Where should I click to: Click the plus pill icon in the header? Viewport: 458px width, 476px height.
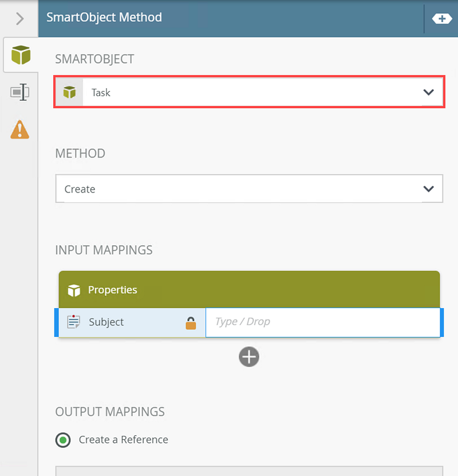(441, 19)
